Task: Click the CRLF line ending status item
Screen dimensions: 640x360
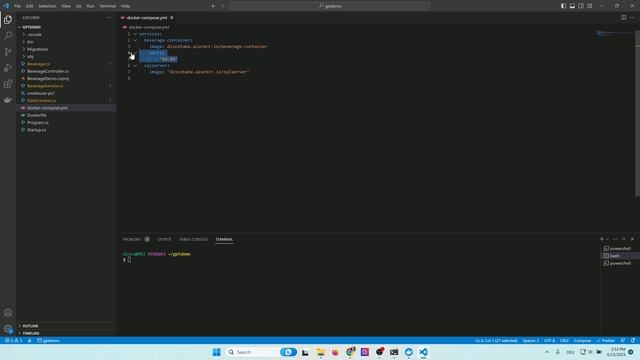Action: click(564, 340)
